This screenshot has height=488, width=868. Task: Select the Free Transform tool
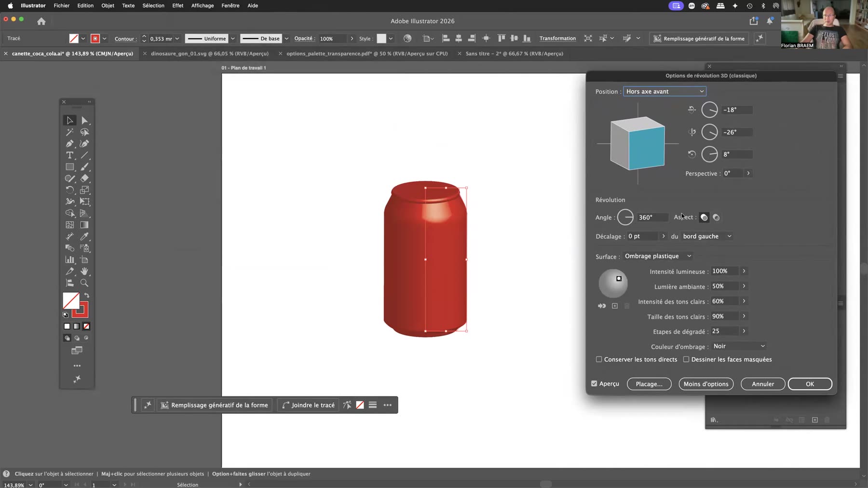(85, 202)
